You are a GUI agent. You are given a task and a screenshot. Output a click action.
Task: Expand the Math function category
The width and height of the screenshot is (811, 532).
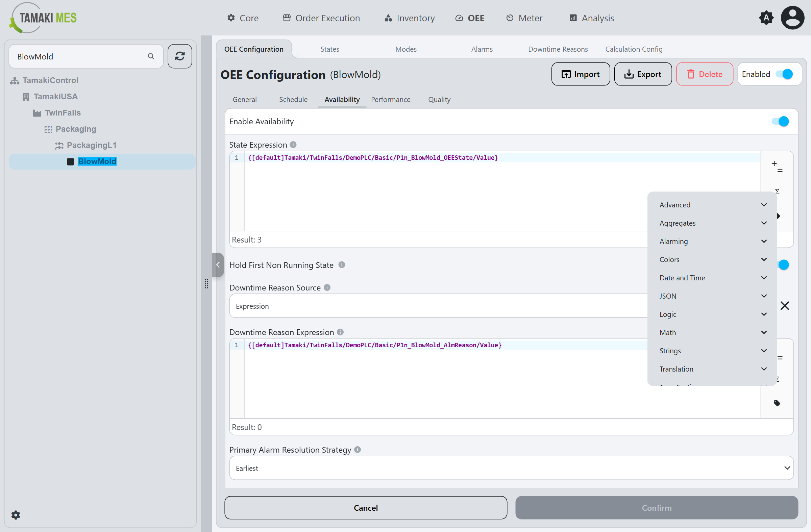coord(713,332)
